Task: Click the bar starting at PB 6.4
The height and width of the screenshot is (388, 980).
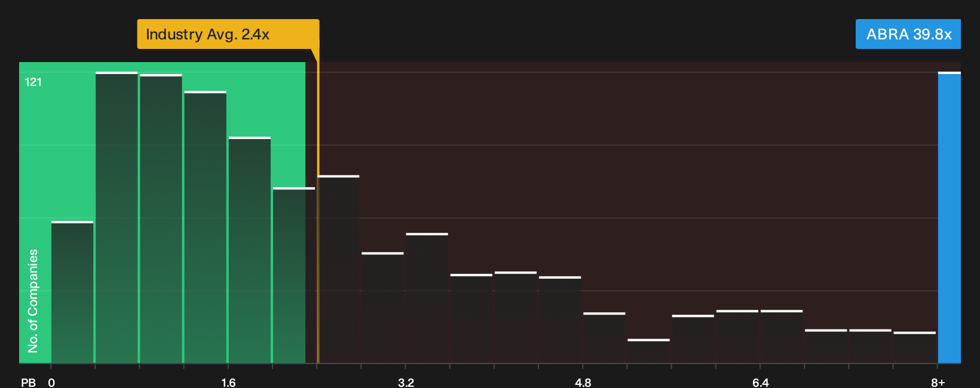Action: click(x=782, y=337)
